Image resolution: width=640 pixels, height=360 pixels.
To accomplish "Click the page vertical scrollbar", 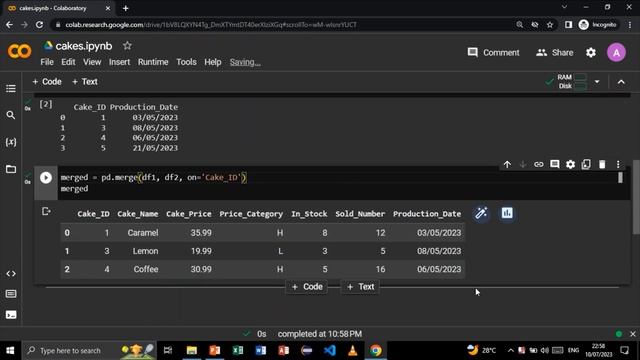I will tap(636, 197).
